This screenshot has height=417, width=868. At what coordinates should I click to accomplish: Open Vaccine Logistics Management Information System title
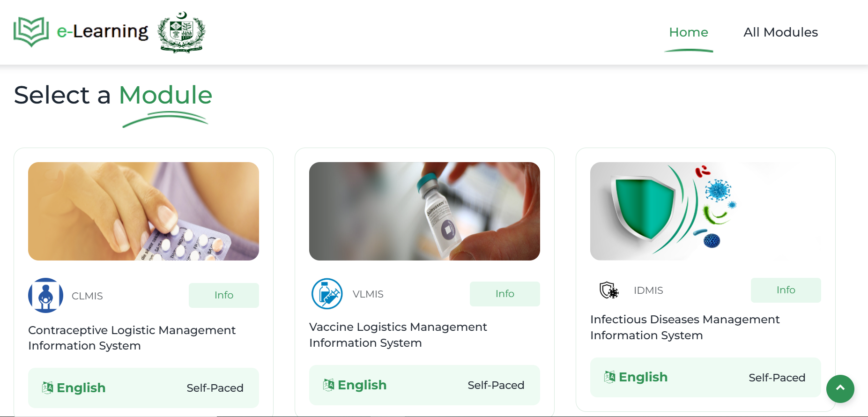[398, 335]
